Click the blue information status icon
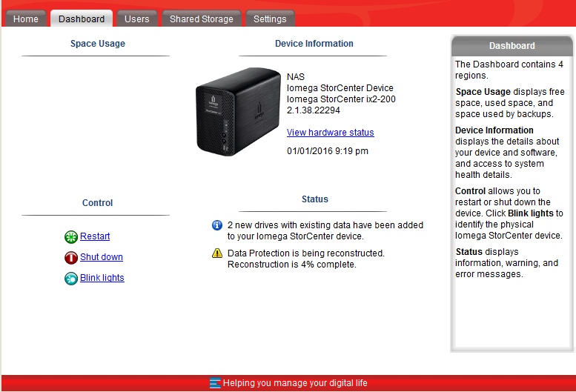576x392 pixels. click(x=217, y=225)
